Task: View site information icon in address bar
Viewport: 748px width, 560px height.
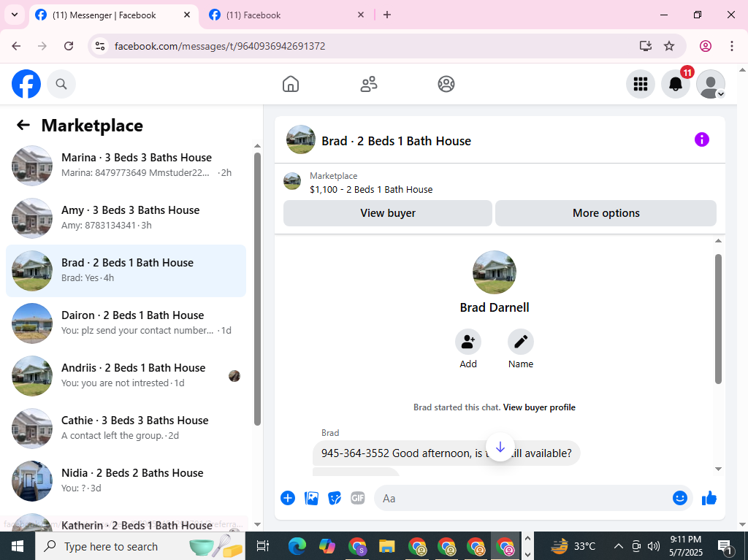Action: 100,46
